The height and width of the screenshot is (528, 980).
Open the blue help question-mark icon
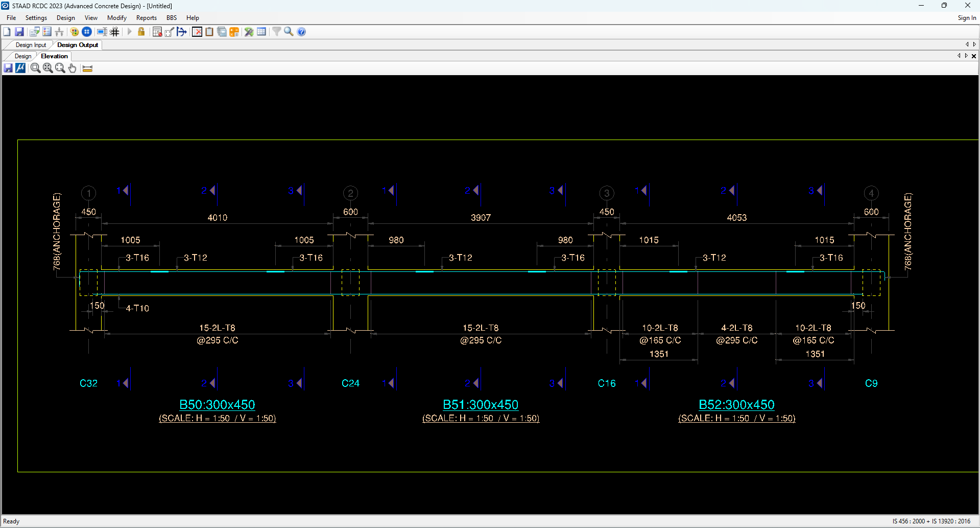point(302,32)
